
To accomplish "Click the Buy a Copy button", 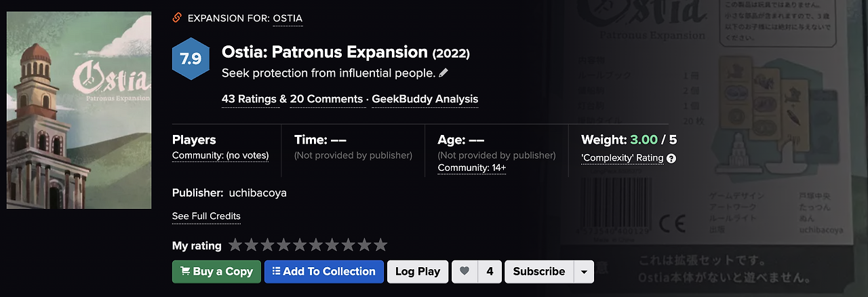I will 216,271.
